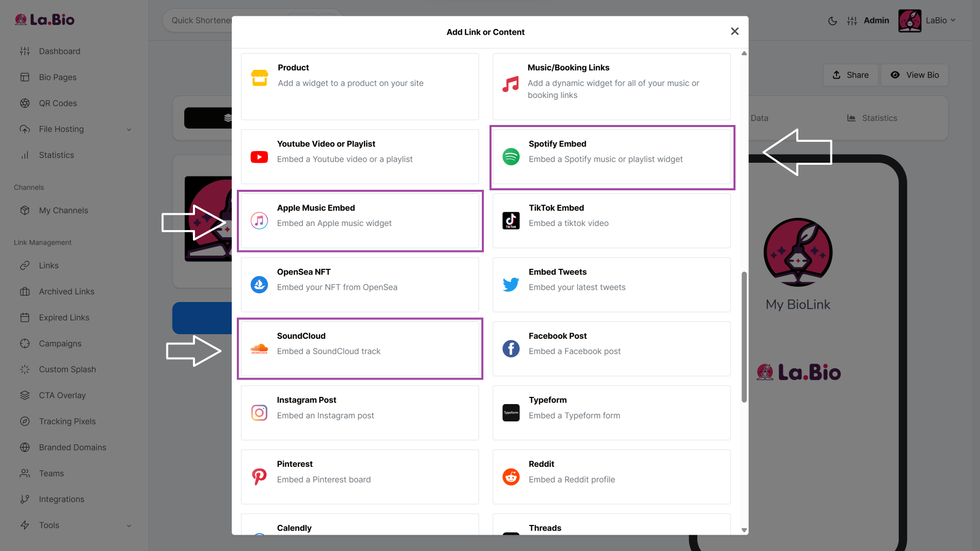This screenshot has height=551, width=980.
Task: Click the Spotify logo icon
Action: [511, 157]
